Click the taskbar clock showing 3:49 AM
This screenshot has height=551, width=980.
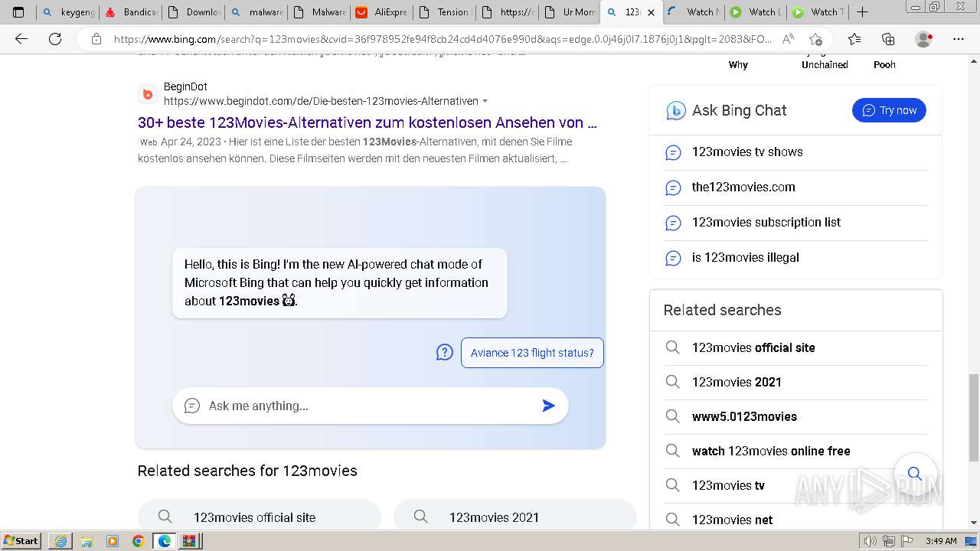pyautogui.click(x=941, y=541)
